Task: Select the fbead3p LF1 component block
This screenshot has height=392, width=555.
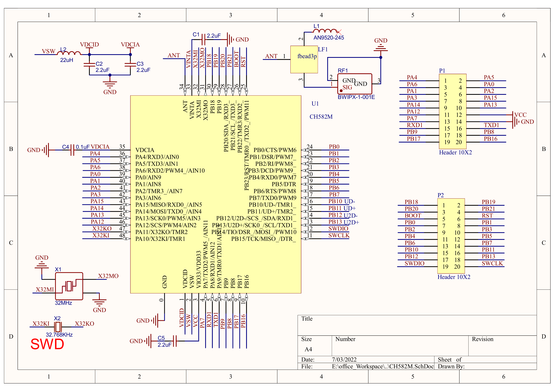Action: click(304, 59)
